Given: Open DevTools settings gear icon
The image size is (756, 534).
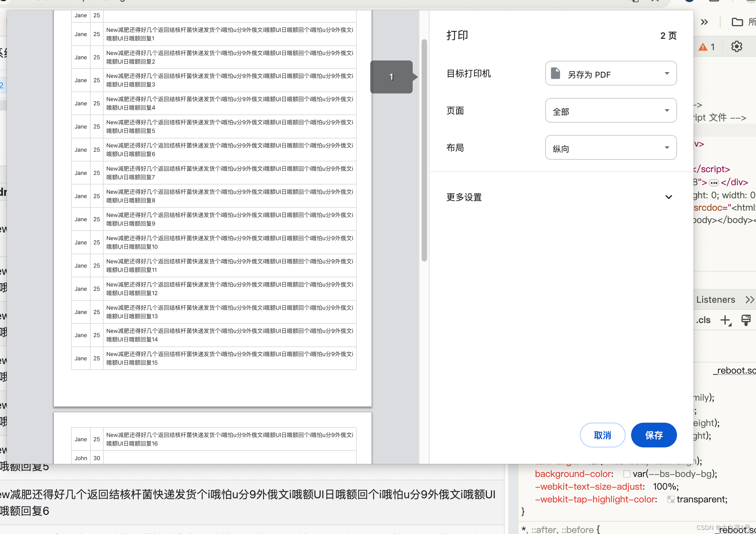Looking at the screenshot, I should coord(736,47).
